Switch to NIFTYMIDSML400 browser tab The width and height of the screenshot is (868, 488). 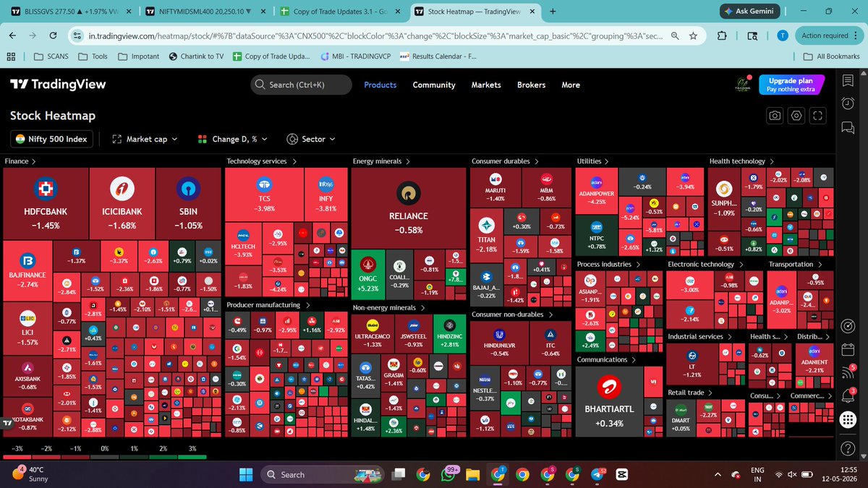[205, 12]
